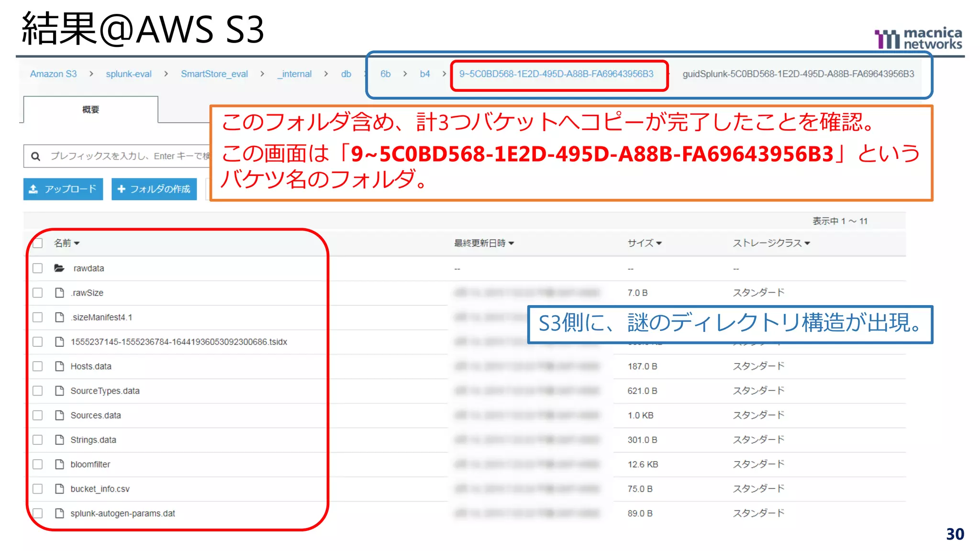Viewport: 980px width, 551px height.
Task: Click the アップロード button
Action: 63,189
